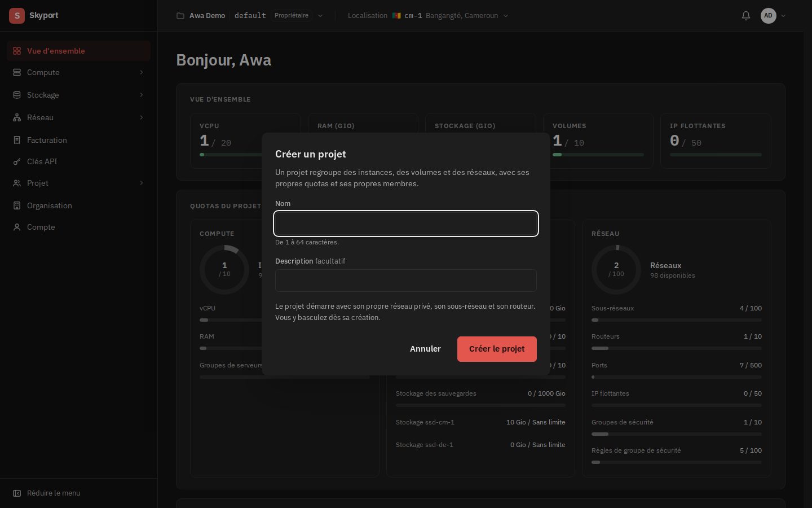Open the Vue d'ensemble grid icon
This screenshot has height=508, width=812.
[x=17, y=51]
